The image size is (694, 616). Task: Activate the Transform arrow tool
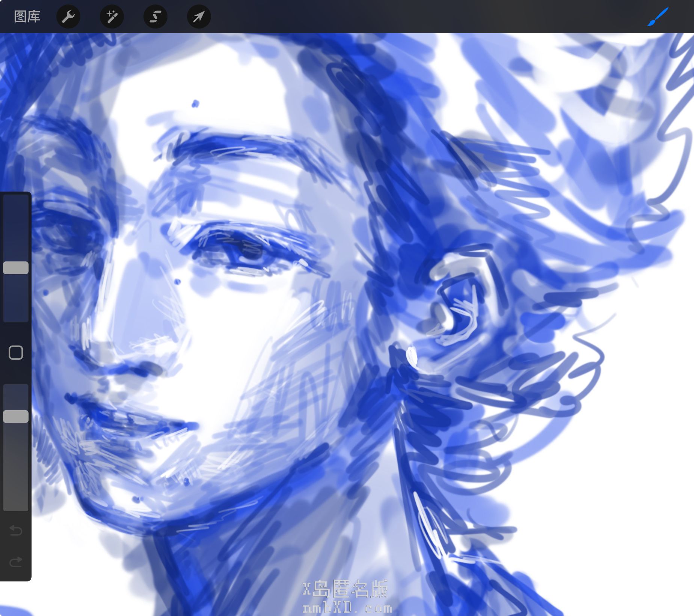199,17
